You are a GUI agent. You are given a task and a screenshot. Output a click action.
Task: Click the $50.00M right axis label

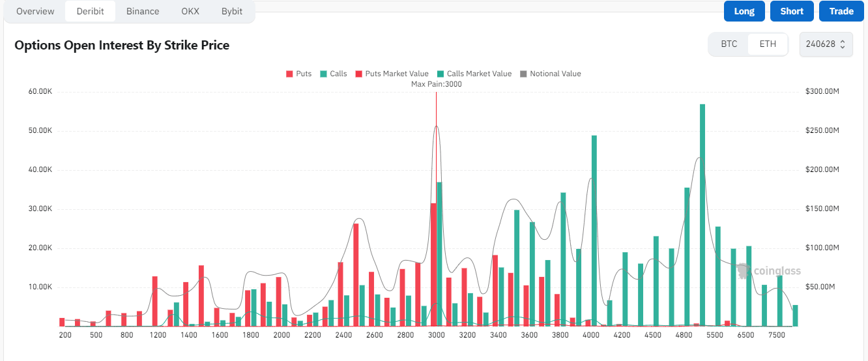tap(821, 287)
